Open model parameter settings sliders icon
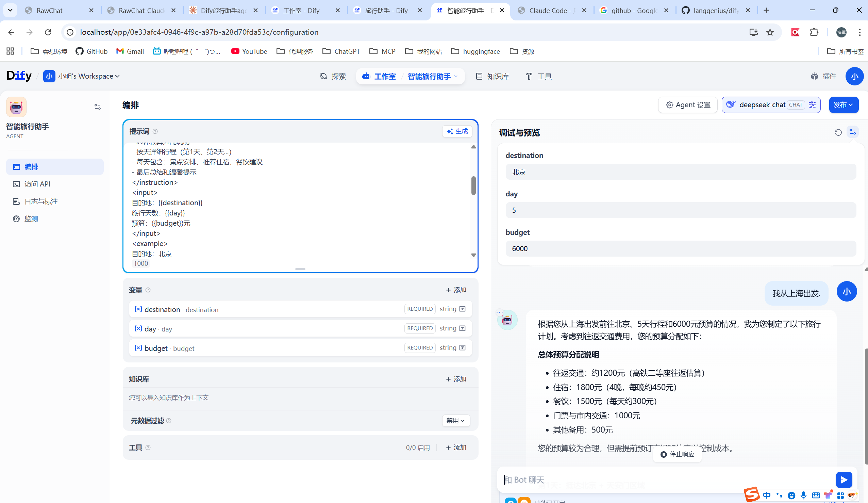The image size is (868, 503). [812, 105]
